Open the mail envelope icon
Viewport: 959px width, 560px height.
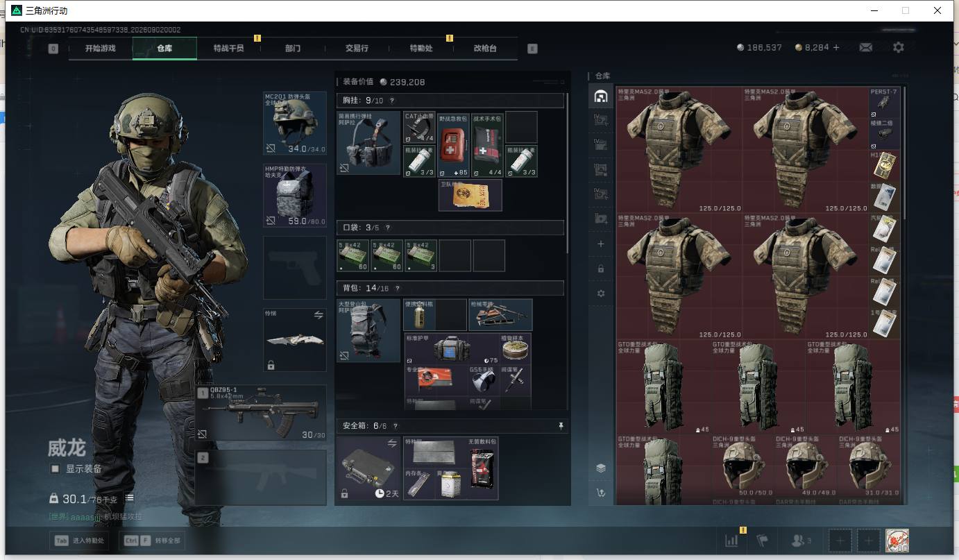pyautogui.click(x=866, y=47)
